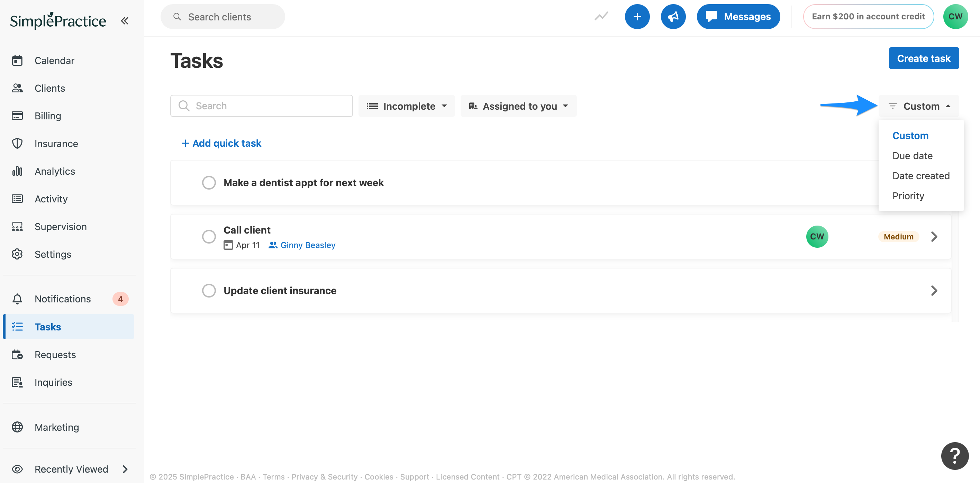Open the Support footer link
The height and width of the screenshot is (483, 980).
tap(414, 476)
